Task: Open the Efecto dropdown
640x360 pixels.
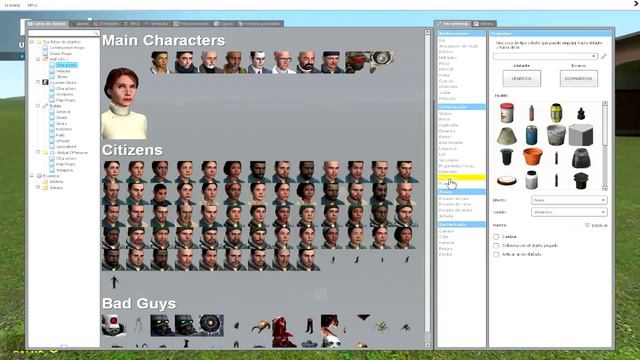Action: point(569,200)
